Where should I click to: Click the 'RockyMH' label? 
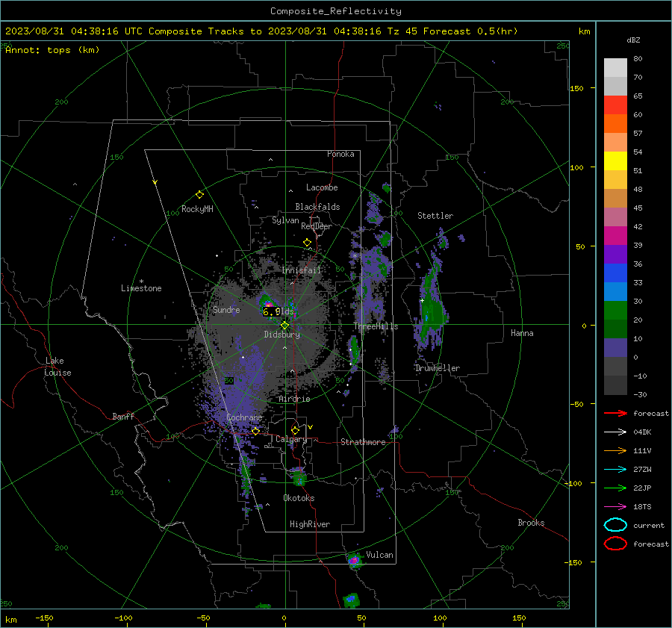click(x=197, y=209)
